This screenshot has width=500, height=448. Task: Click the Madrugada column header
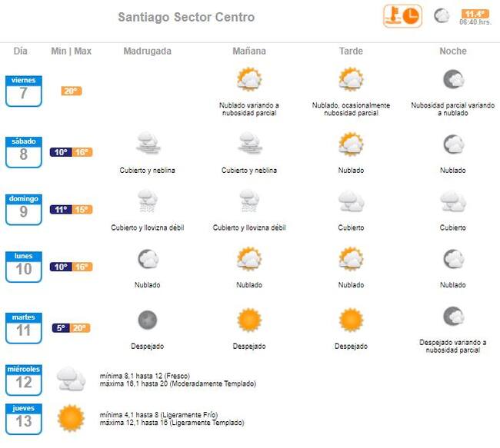click(x=147, y=51)
